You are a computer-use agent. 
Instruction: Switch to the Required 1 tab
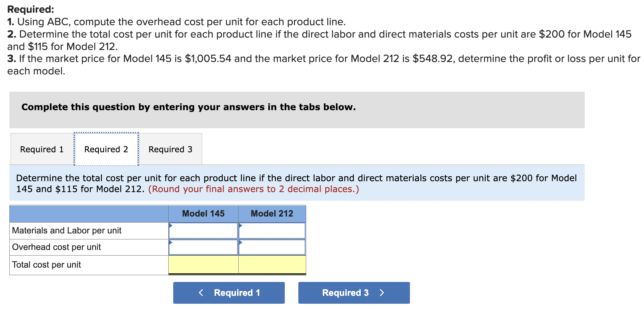click(42, 149)
